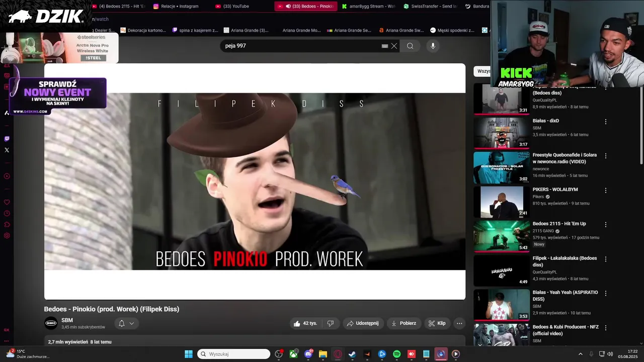This screenshot has width=644, height=362.
Task: Switch to the amar8ygg Stream Kick tab
Action: [368, 6]
